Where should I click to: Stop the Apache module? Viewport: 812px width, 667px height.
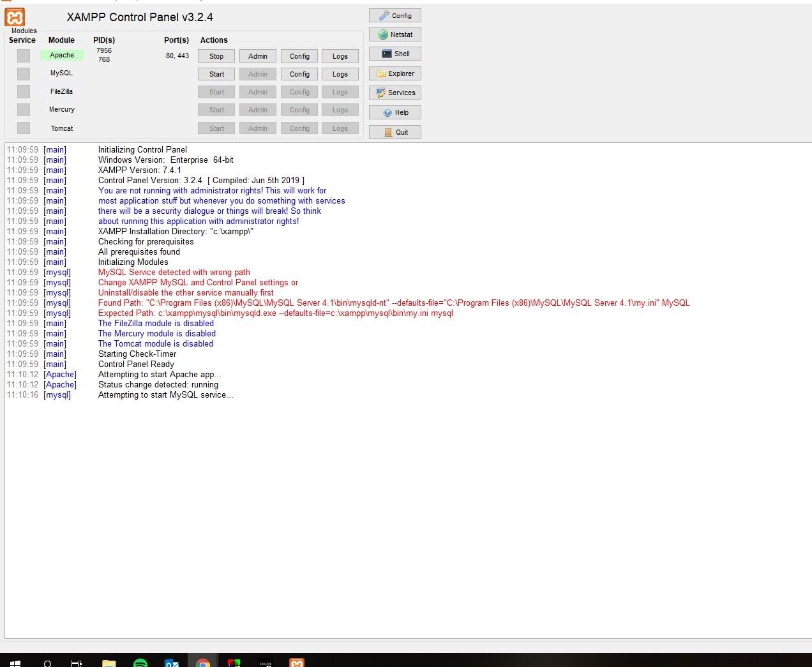216,56
